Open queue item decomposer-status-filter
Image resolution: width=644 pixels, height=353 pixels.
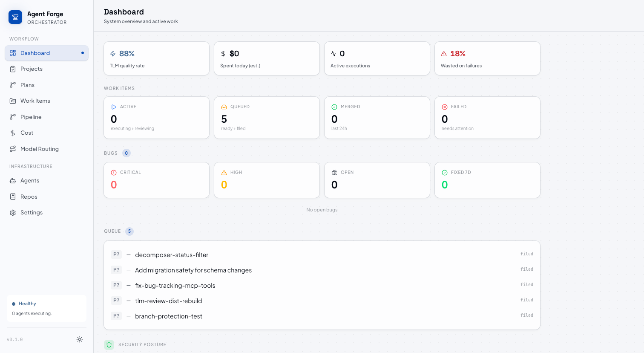322,255
